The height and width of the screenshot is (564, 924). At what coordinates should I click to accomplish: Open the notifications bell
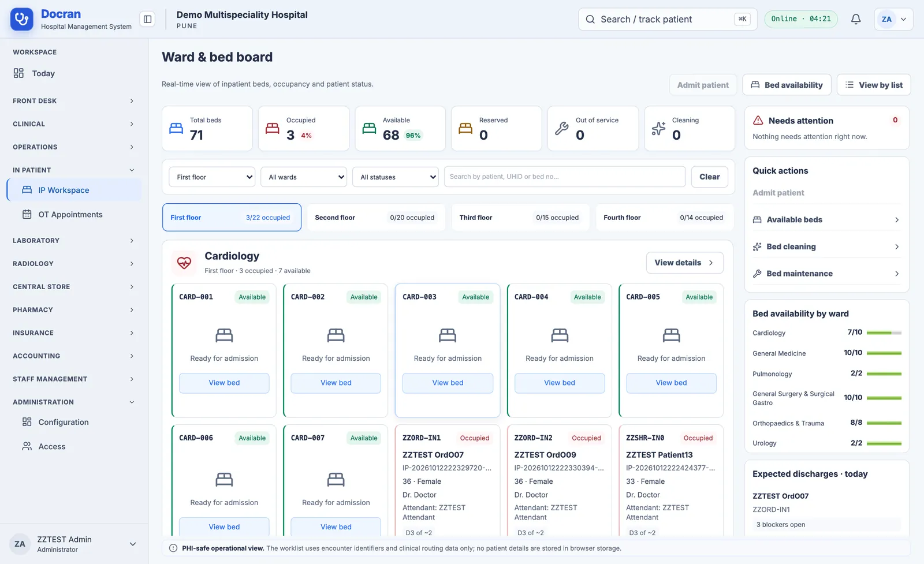(856, 19)
